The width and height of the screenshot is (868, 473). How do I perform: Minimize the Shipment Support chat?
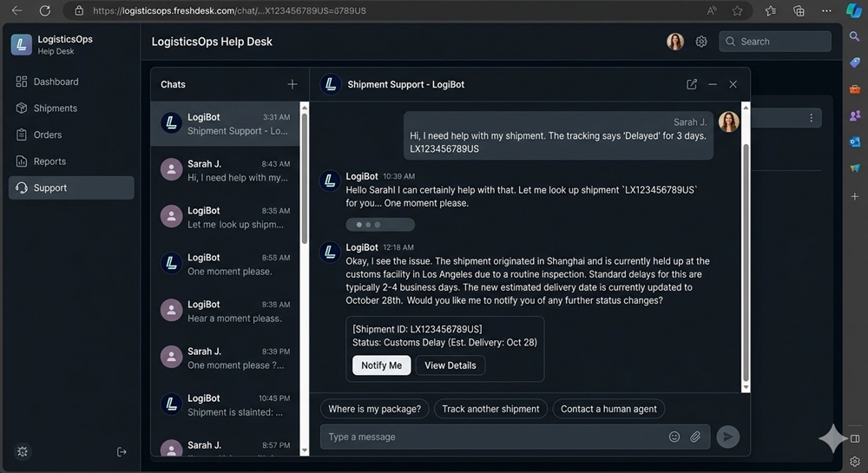click(x=713, y=84)
